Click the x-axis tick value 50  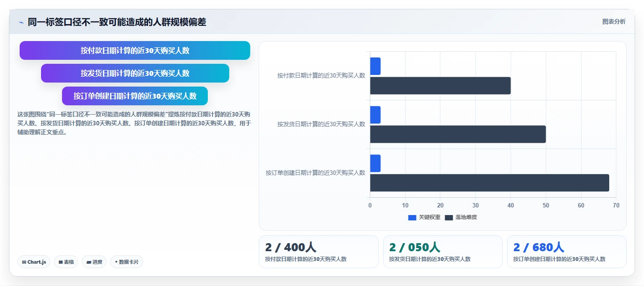click(546, 205)
